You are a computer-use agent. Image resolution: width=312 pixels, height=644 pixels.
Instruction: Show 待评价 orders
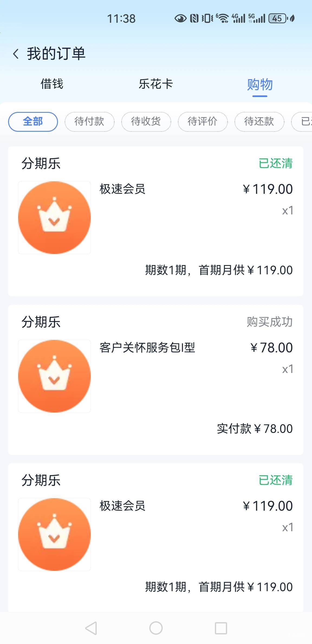click(203, 121)
